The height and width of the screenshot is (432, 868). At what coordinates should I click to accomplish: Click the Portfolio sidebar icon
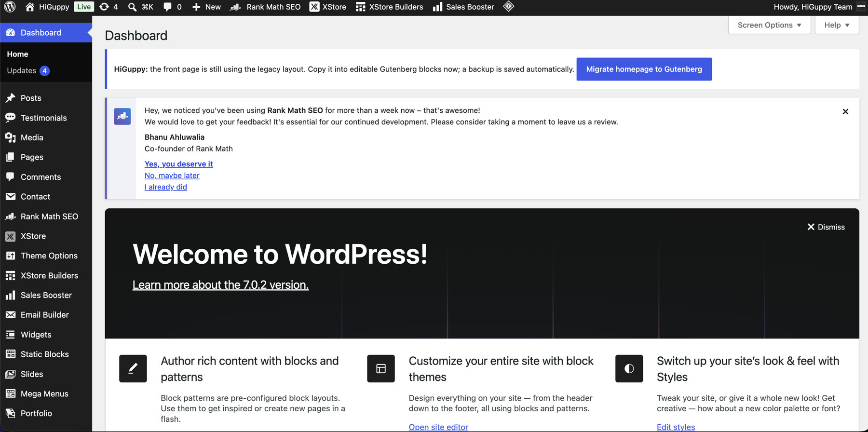pos(10,413)
